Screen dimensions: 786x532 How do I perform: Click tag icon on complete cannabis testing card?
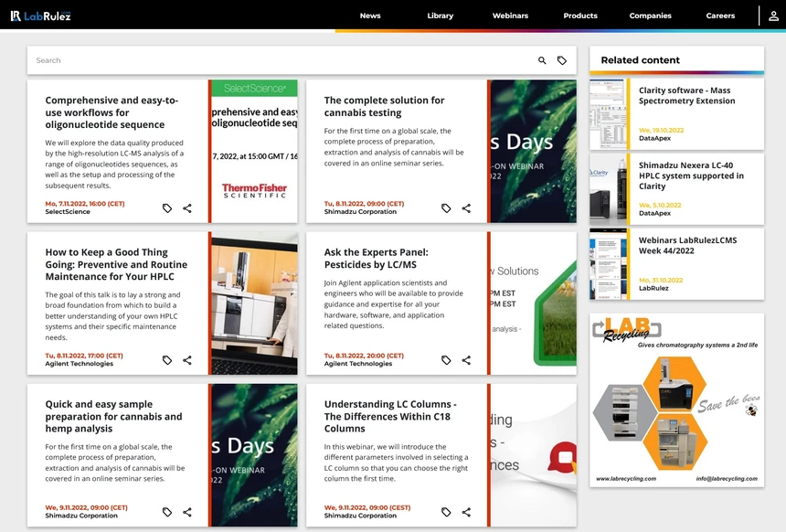(x=446, y=208)
